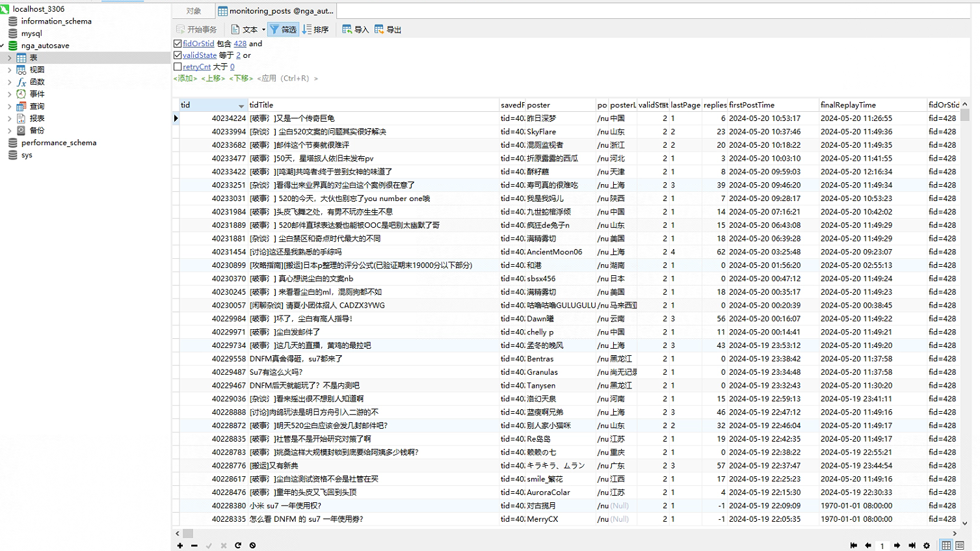Switch to form view
980x551 pixels.
[x=960, y=545]
